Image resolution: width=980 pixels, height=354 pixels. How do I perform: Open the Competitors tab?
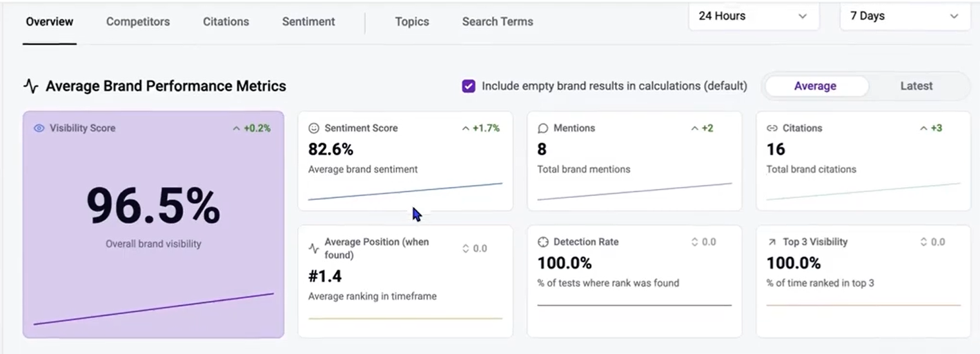138,22
